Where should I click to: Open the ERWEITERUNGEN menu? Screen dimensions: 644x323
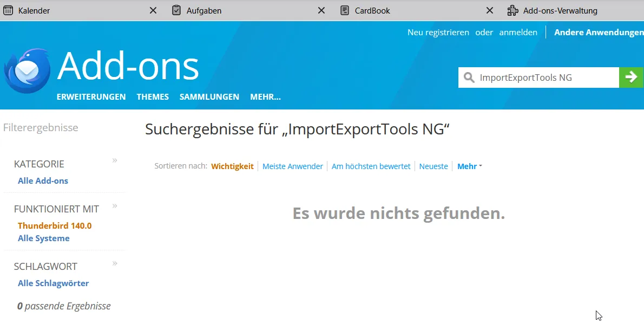pos(91,96)
